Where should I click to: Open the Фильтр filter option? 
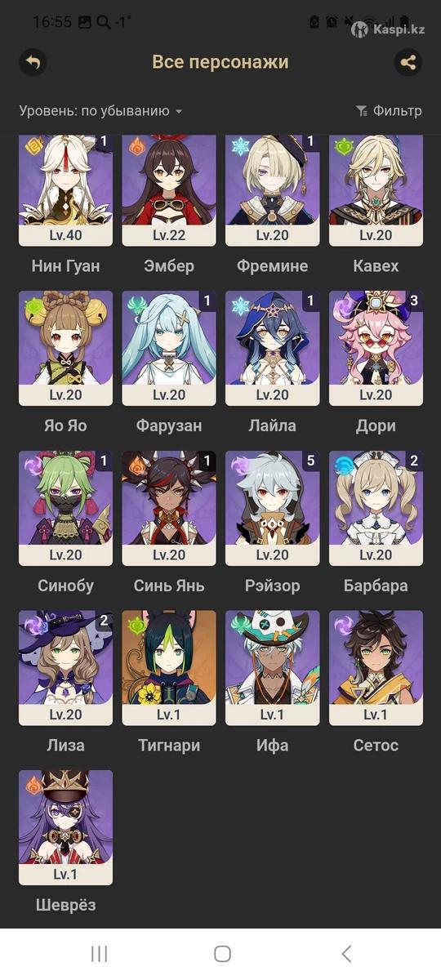point(389,110)
